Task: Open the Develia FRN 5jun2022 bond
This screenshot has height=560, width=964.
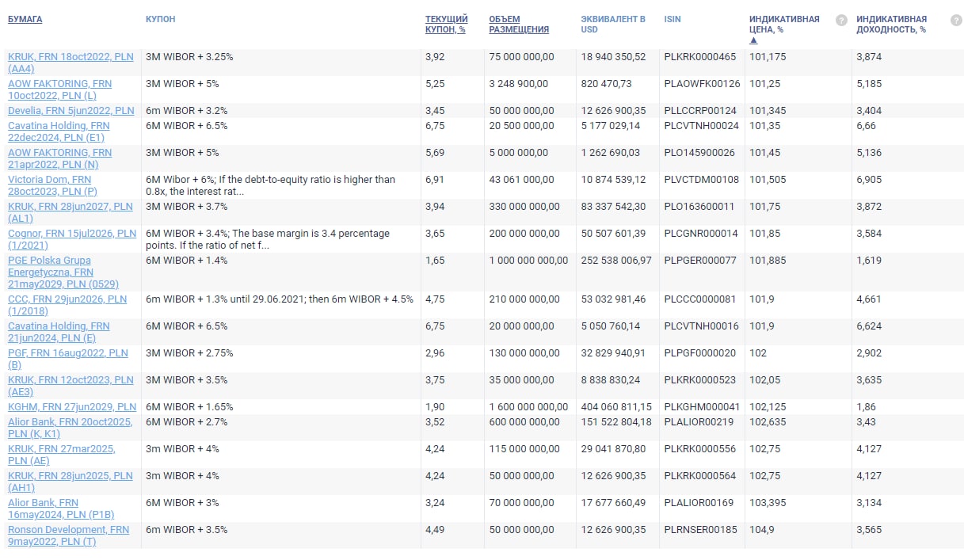Action: pos(70,111)
